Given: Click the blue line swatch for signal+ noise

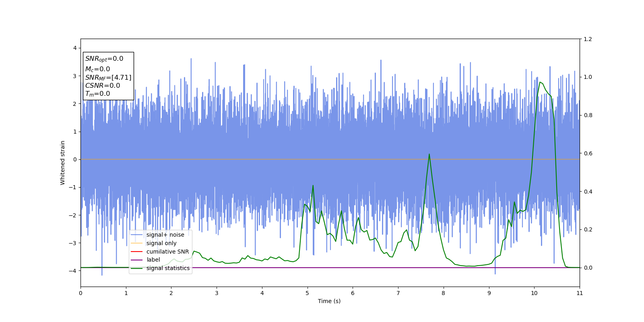Looking at the screenshot, I should pos(137,235).
